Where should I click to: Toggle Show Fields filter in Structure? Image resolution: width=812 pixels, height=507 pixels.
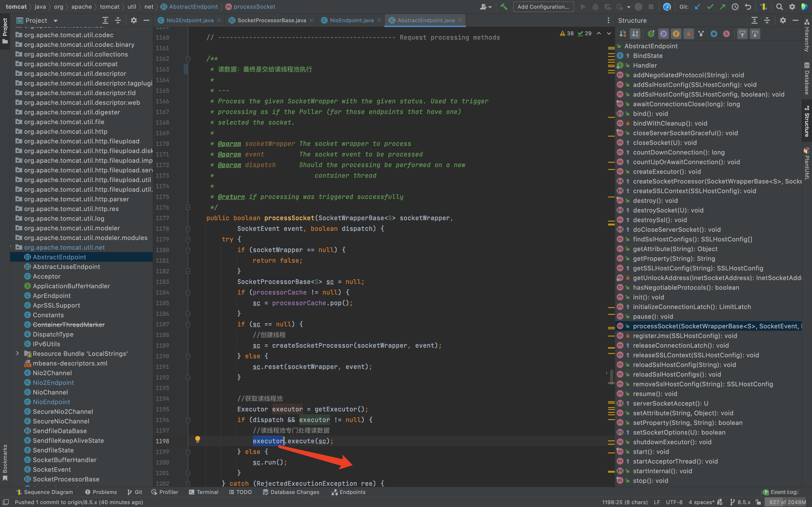click(676, 34)
